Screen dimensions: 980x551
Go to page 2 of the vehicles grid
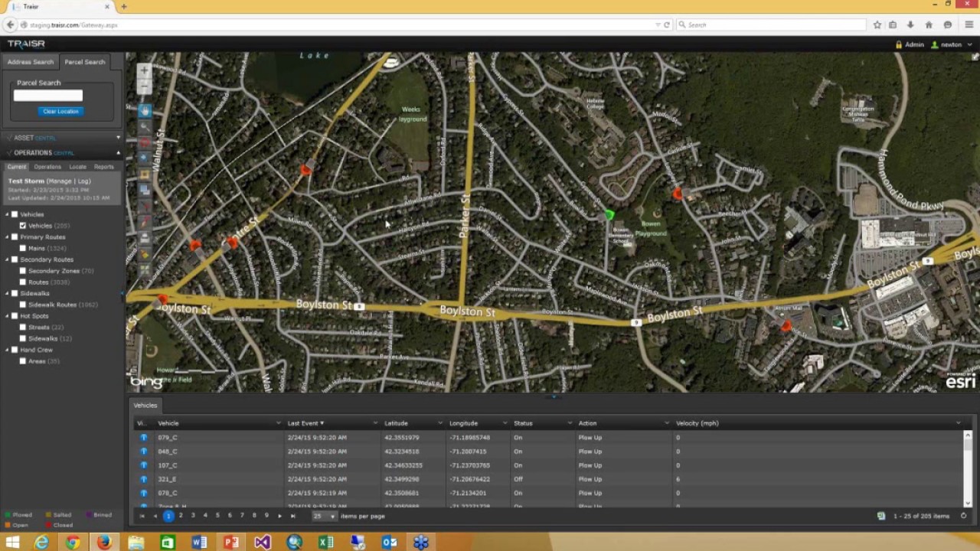181,516
